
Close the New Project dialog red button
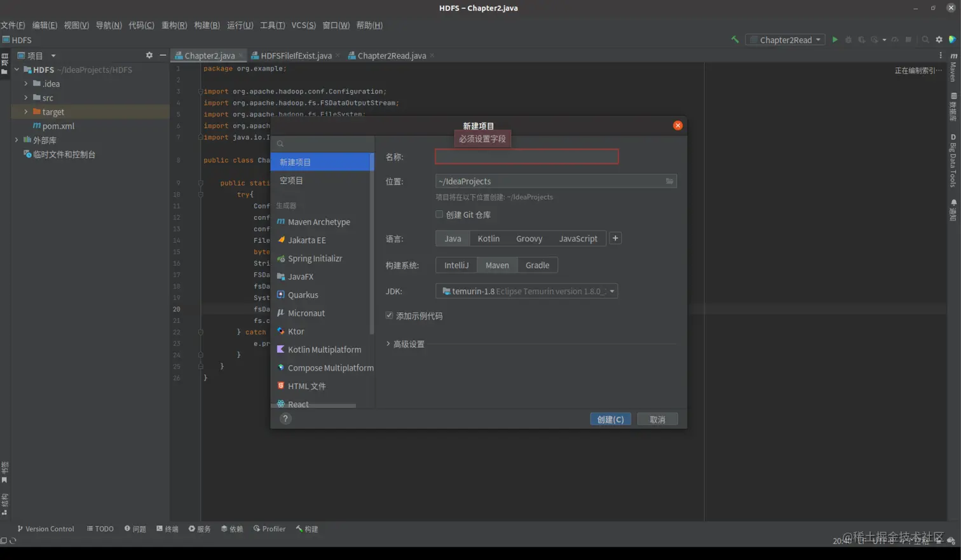[x=678, y=125]
